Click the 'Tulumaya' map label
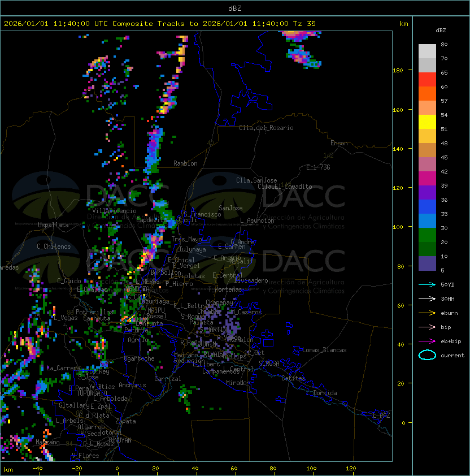470x476 pixels. click(x=193, y=249)
